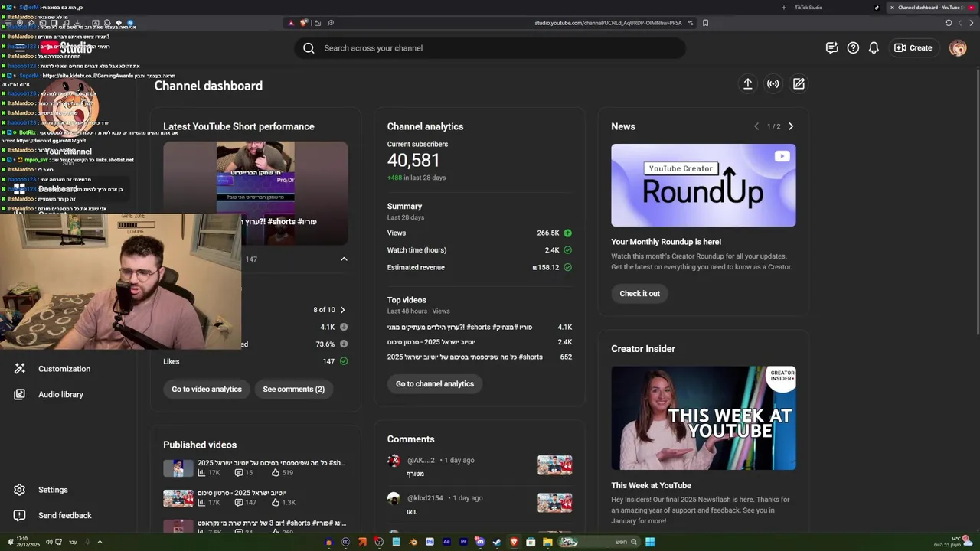Viewport: 980px width, 551px height.
Task: Open the Send feedback message icon in header
Action: tap(832, 48)
